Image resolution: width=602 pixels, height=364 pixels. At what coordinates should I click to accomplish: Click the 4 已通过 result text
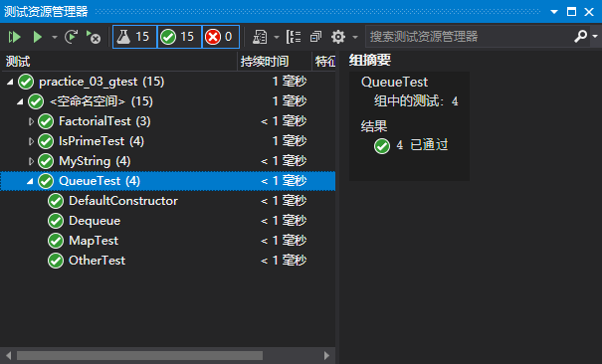tap(422, 145)
